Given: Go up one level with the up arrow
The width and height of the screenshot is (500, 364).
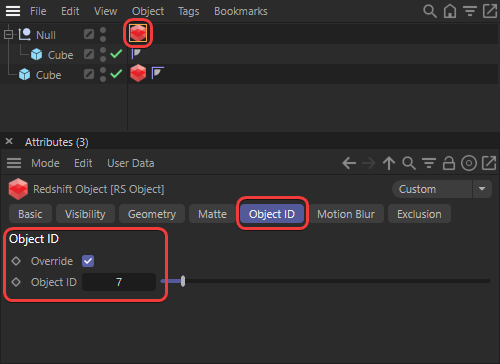Looking at the screenshot, I should 389,163.
